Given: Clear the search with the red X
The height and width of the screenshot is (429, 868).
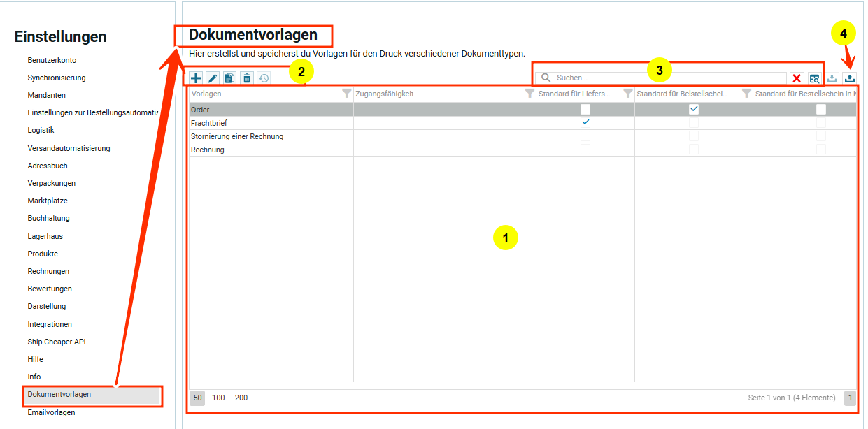Looking at the screenshot, I should pos(797,78).
